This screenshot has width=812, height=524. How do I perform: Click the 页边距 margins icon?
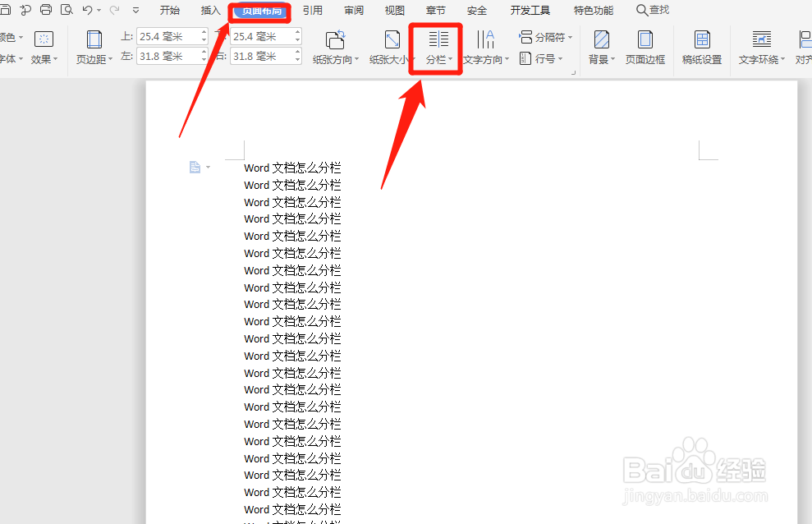(94, 39)
